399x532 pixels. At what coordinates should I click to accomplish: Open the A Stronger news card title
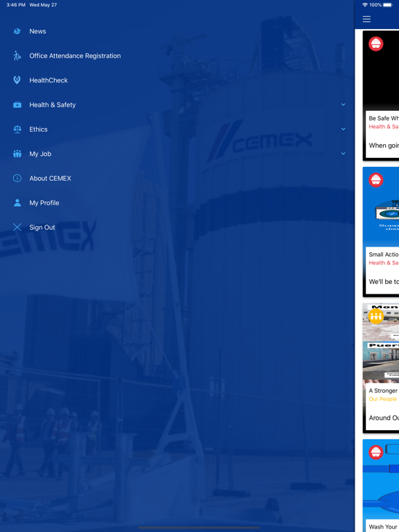pyautogui.click(x=384, y=391)
